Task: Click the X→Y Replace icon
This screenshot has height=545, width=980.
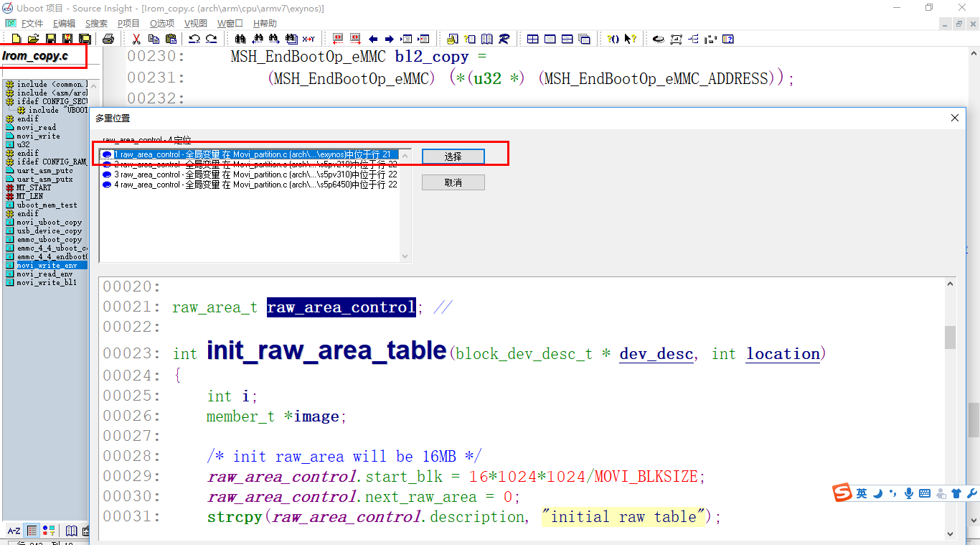Action: click(x=308, y=39)
